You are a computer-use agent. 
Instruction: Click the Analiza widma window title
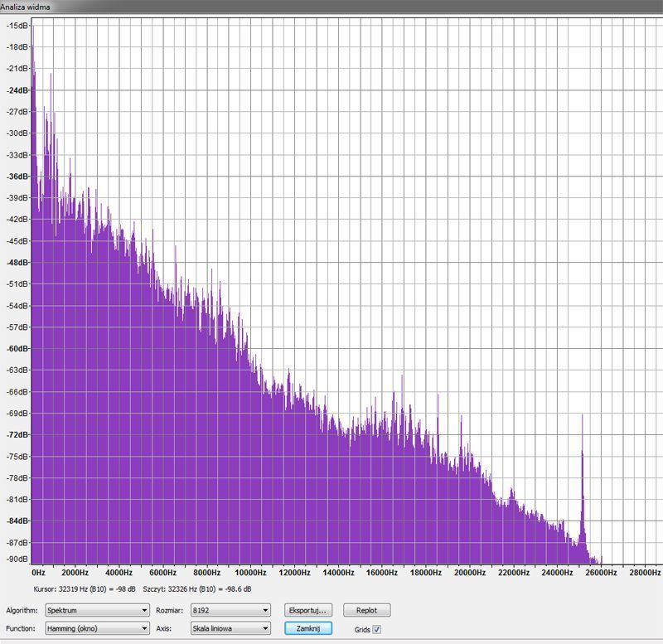pos(25,7)
